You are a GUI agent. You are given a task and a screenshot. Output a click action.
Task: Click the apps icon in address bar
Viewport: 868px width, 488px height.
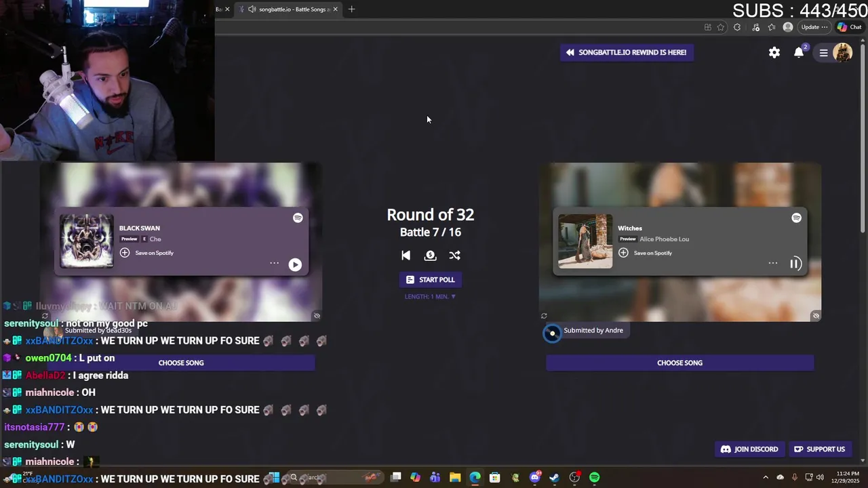pyautogui.click(x=708, y=27)
